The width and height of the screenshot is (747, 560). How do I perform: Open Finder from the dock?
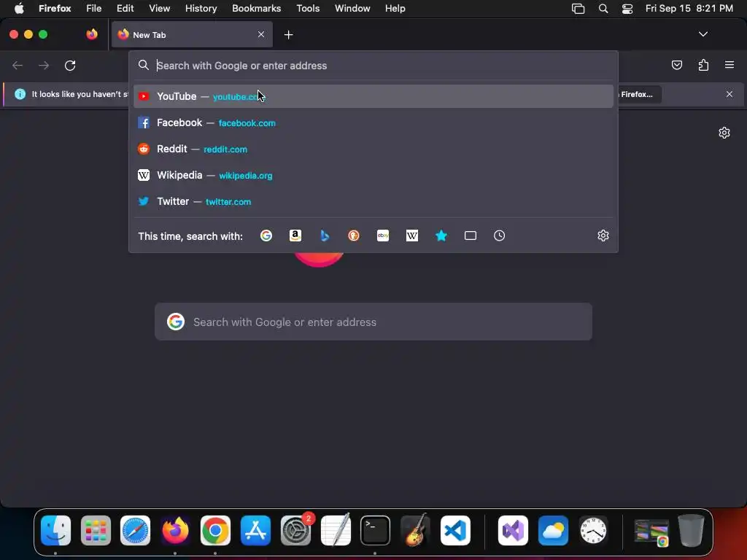click(x=55, y=530)
